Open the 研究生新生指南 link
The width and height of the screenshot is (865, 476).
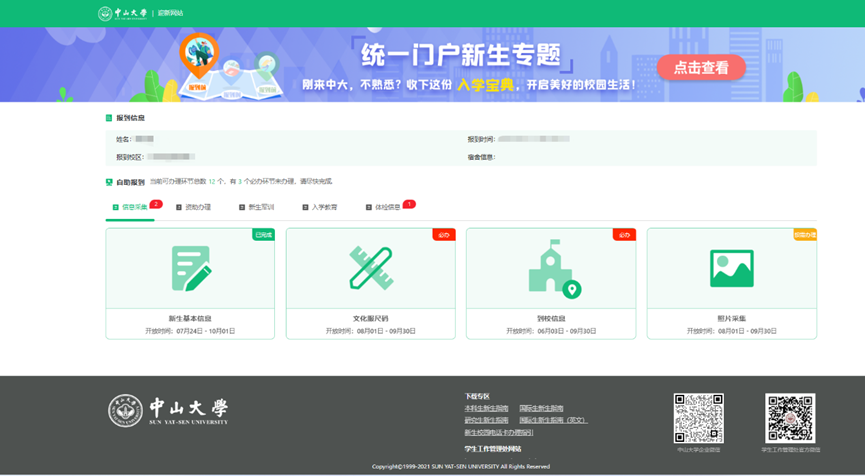486,420
